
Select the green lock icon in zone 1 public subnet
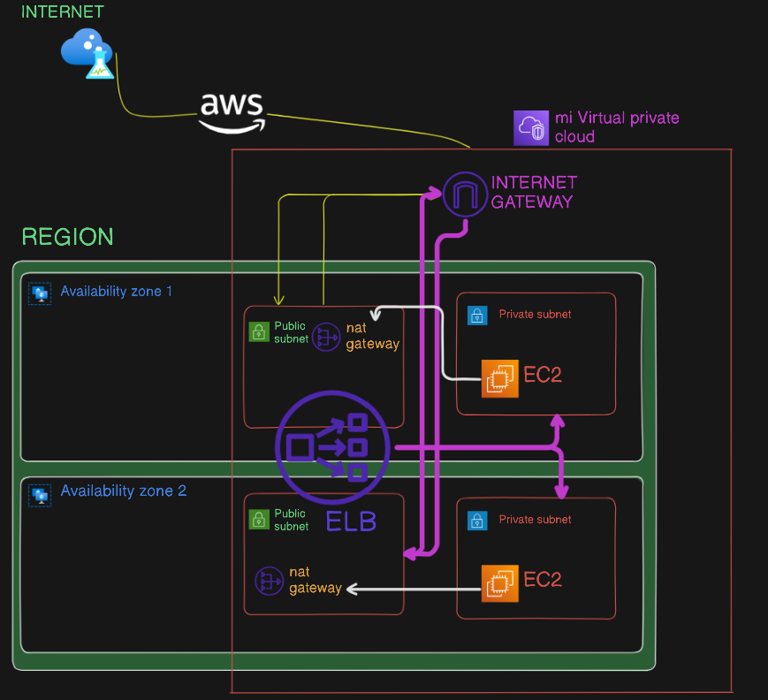point(259,331)
